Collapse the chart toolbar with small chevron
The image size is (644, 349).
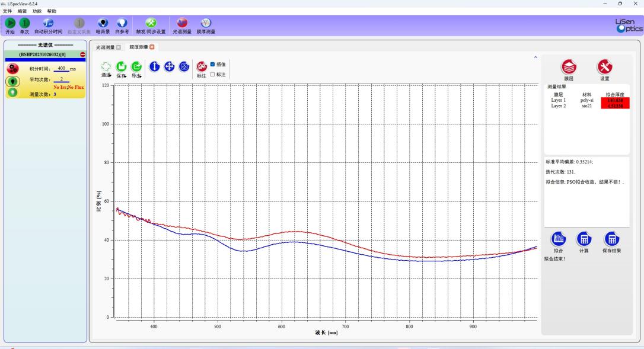(535, 57)
